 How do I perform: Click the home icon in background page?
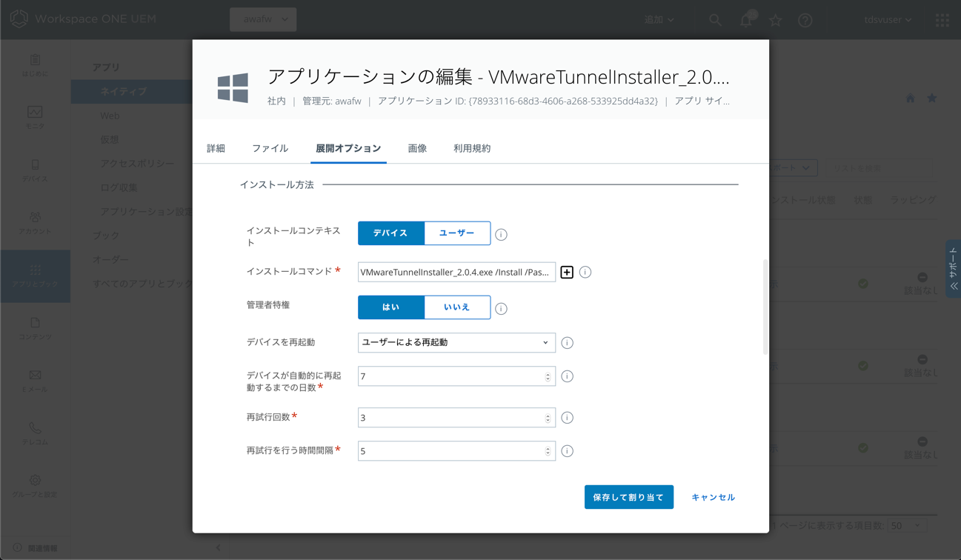click(910, 99)
